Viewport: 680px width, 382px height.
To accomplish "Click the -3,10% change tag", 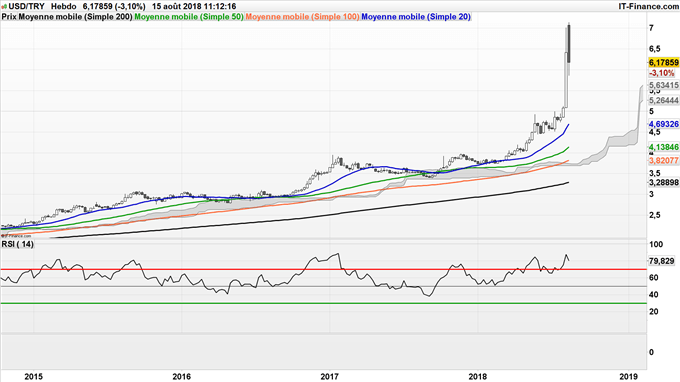I will tap(662, 73).
